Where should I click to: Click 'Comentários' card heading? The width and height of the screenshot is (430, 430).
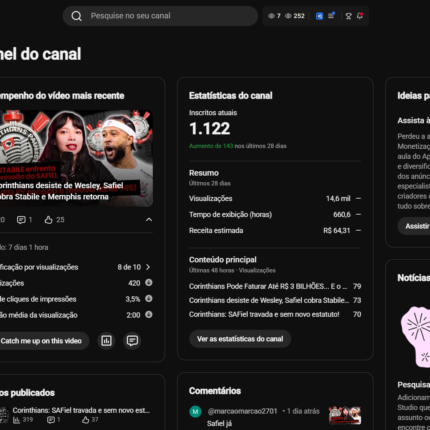click(215, 391)
